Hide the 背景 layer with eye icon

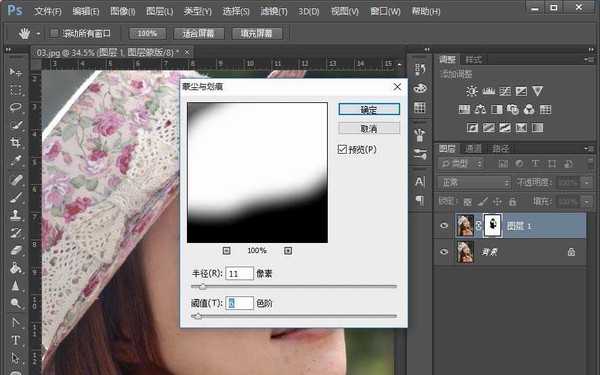444,251
